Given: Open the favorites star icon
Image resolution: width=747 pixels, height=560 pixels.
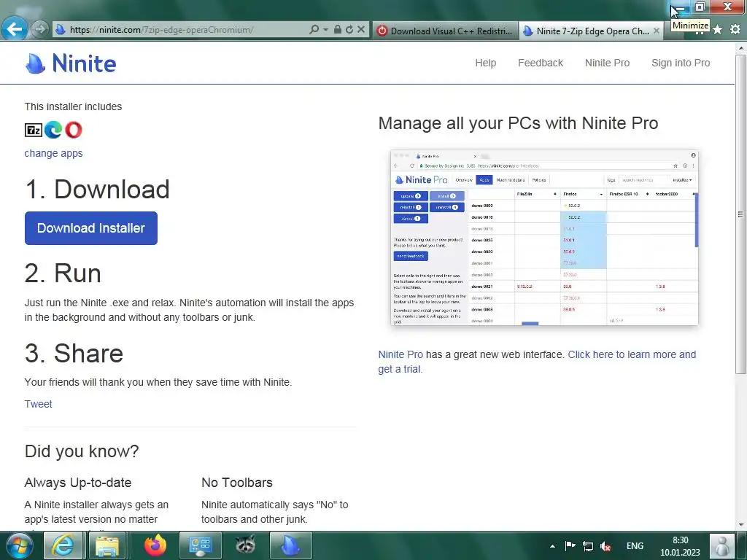Looking at the screenshot, I should tap(718, 29).
